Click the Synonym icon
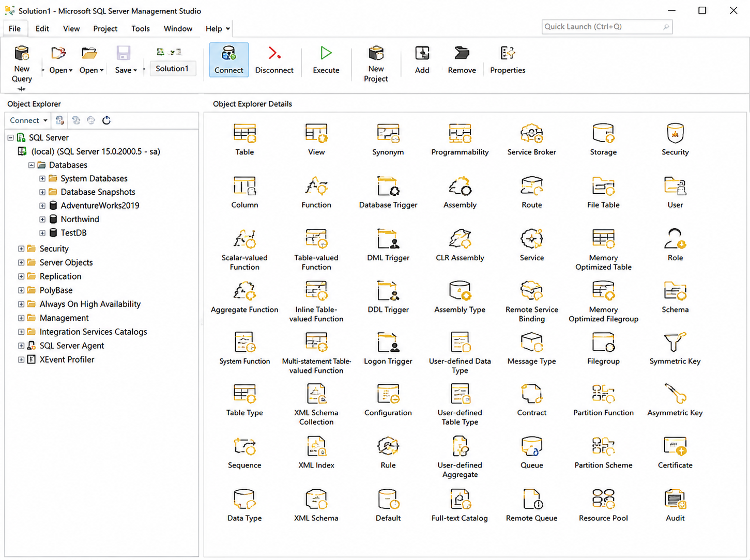 (x=388, y=133)
